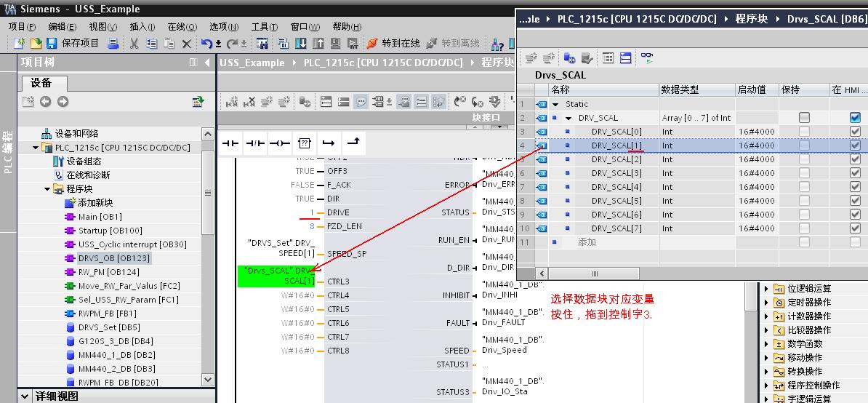Open the 工具(T) menu
Image resolution: width=868 pixels, height=403 pixels.
(265, 27)
